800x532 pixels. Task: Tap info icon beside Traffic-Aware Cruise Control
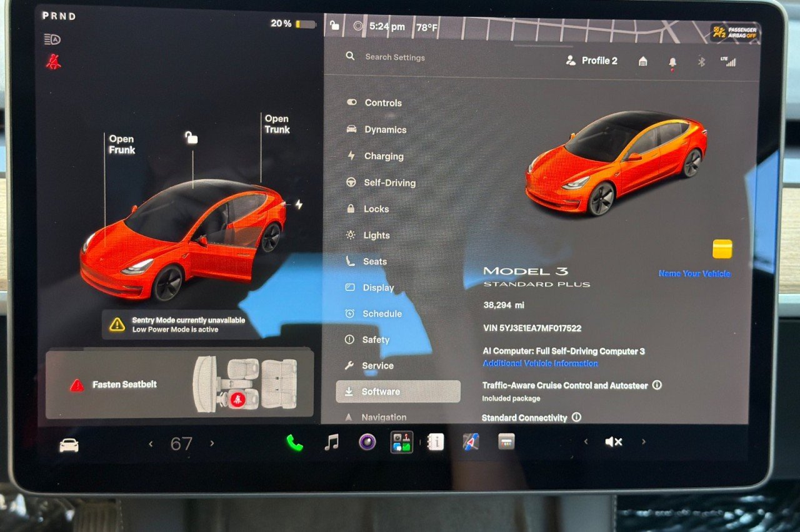tap(657, 385)
